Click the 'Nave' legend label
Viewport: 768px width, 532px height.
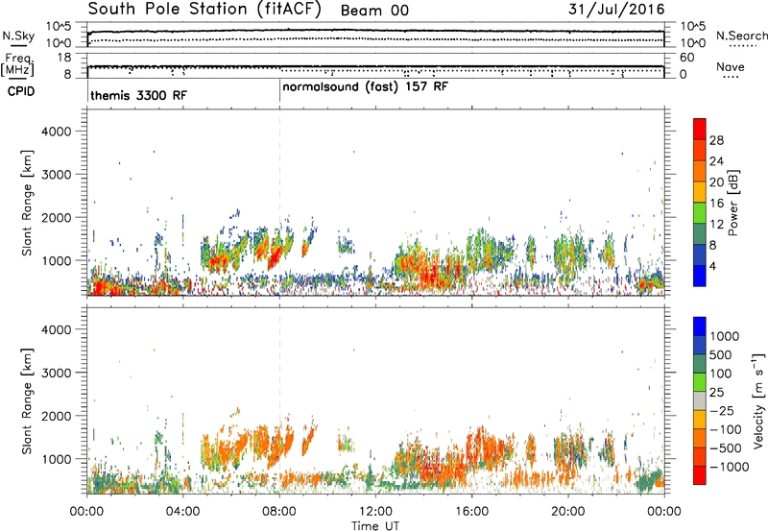(731, 66)
